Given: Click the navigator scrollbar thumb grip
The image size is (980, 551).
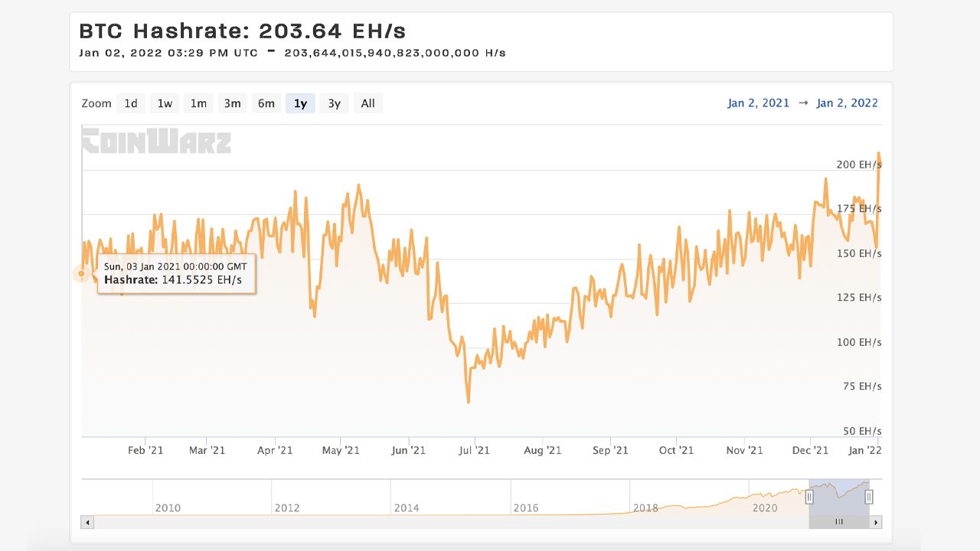Looking at the screenshot, I should pos(839,522).
